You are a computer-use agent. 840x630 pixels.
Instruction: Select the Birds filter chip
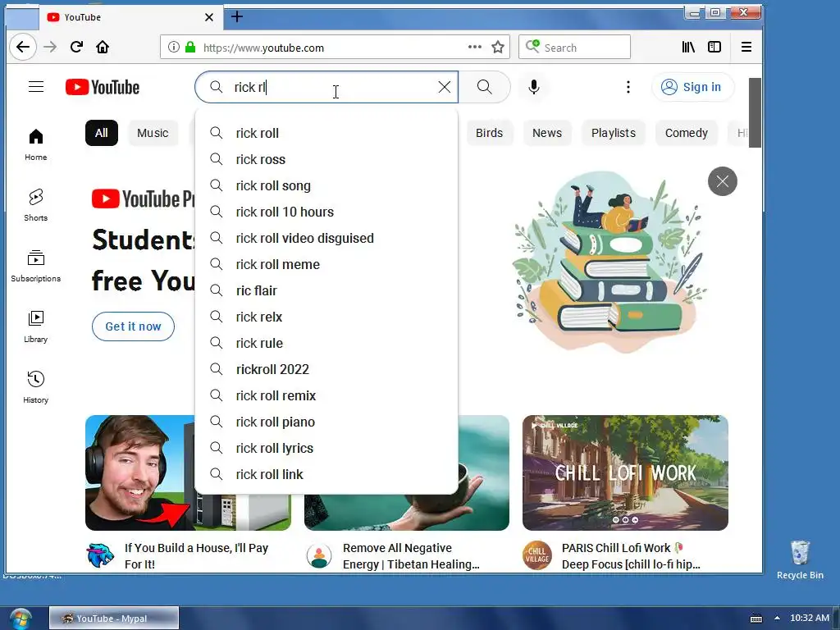pos(489,133)
